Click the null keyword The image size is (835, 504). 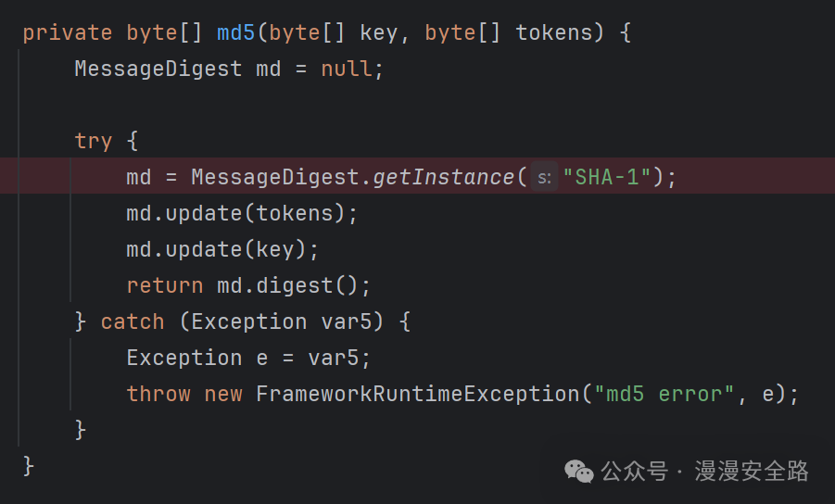pos(347,69)
